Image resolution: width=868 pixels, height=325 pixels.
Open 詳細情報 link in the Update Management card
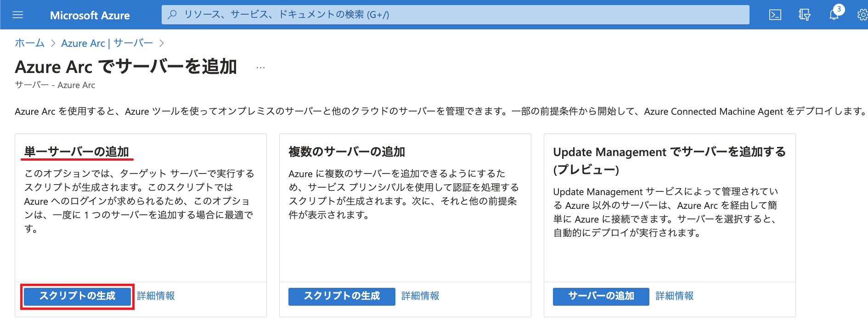(675, 296)
